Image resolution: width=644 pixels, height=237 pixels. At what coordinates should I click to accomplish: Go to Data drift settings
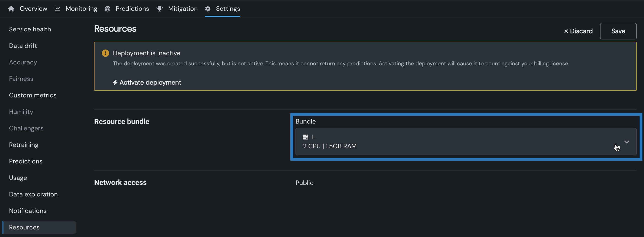point(23,46)
